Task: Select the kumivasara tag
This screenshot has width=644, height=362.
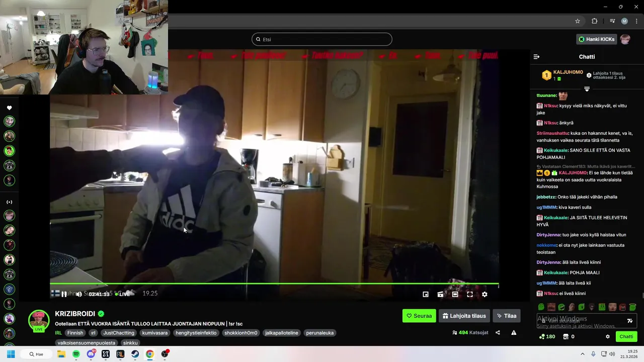Action: (155, 333)
